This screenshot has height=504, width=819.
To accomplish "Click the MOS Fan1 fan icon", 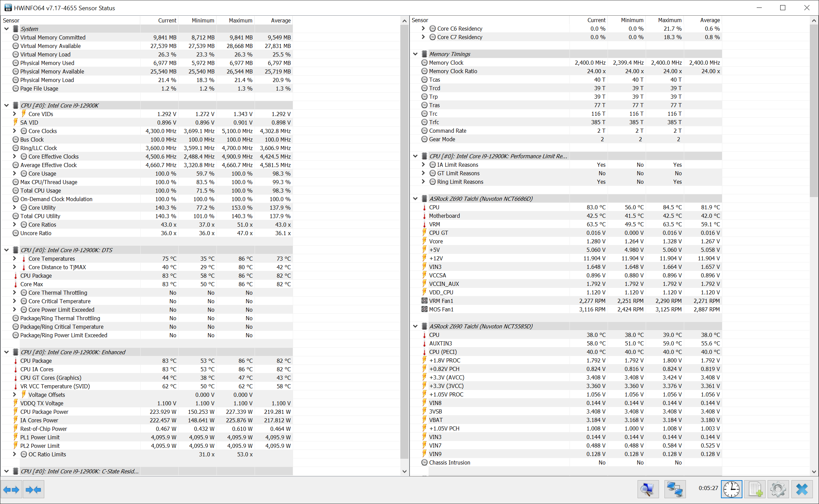I will coord(424,309).
